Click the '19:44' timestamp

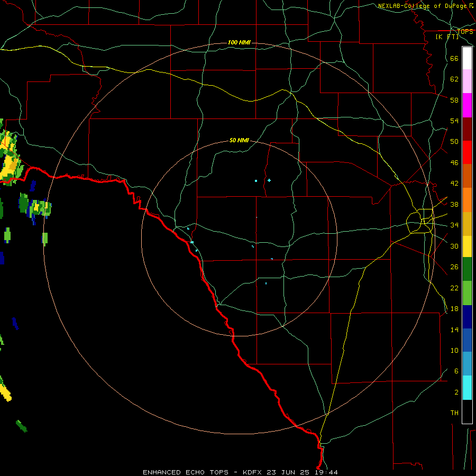[326, 472]
